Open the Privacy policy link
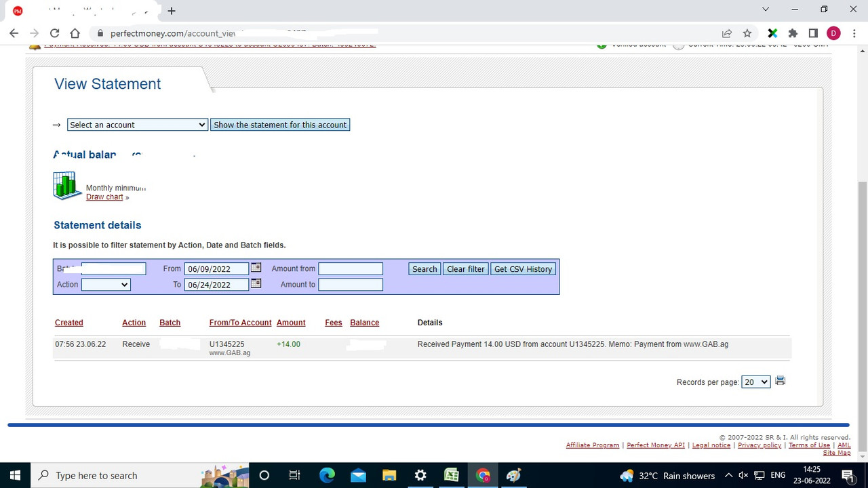868x488 pixels. 759,445
